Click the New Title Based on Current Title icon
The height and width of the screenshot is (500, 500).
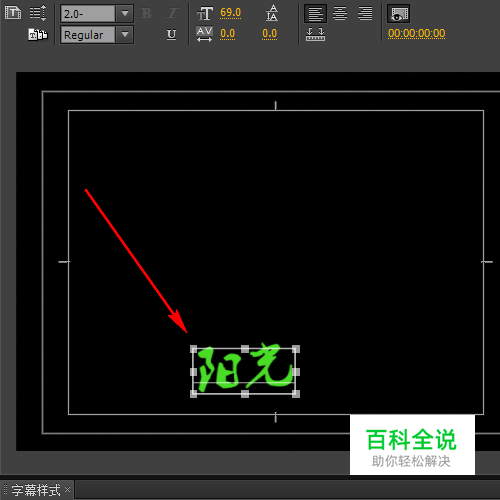pos(13,13)
